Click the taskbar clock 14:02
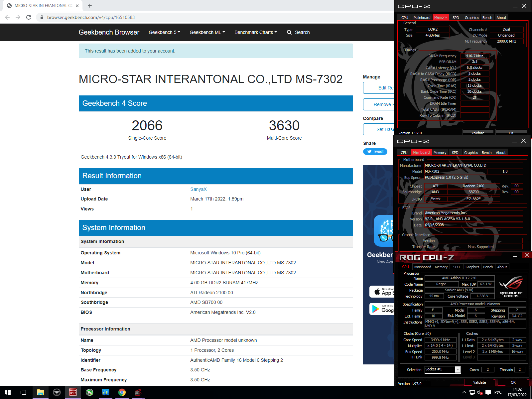This screenshot has width=532, height=399. coord(517,389)
